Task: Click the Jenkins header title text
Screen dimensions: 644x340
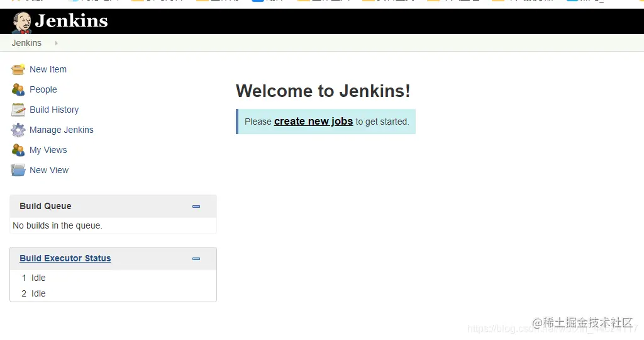Action: (72, 21)
